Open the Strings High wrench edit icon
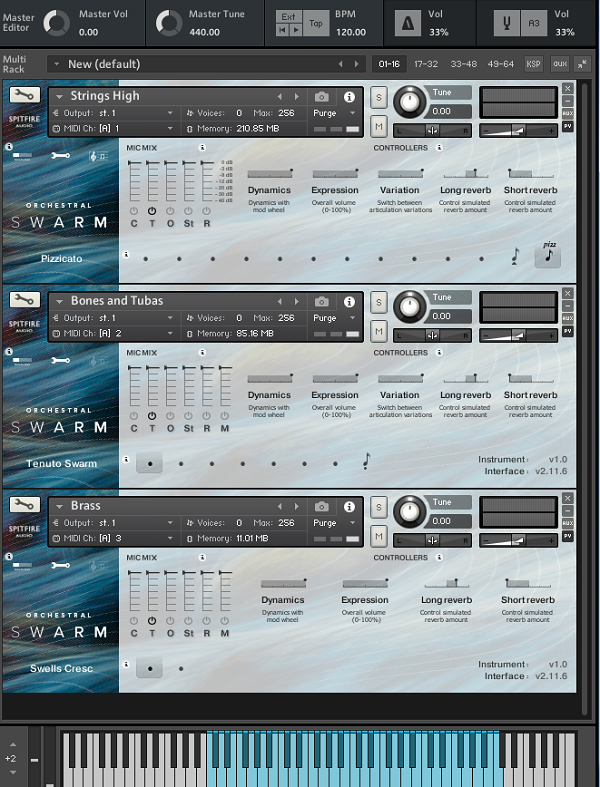The width and height of the screenshot is (600, 787). point(25,95)
